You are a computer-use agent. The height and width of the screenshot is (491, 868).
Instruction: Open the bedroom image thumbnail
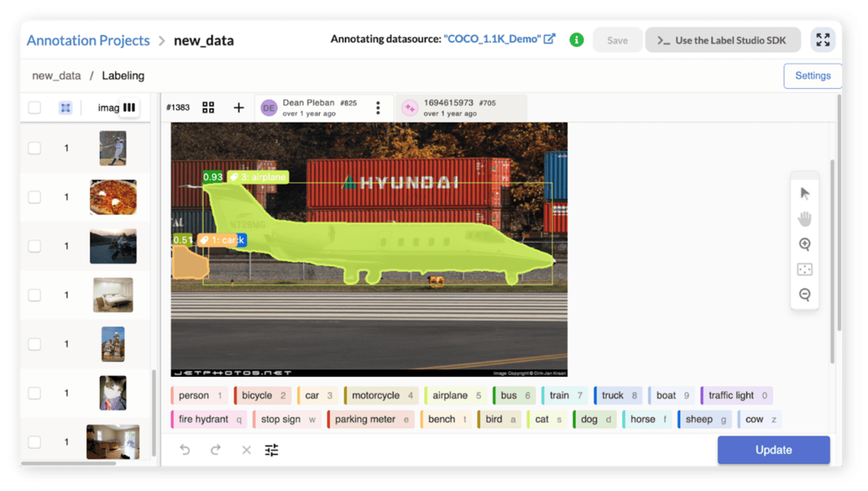pos(113,295)
